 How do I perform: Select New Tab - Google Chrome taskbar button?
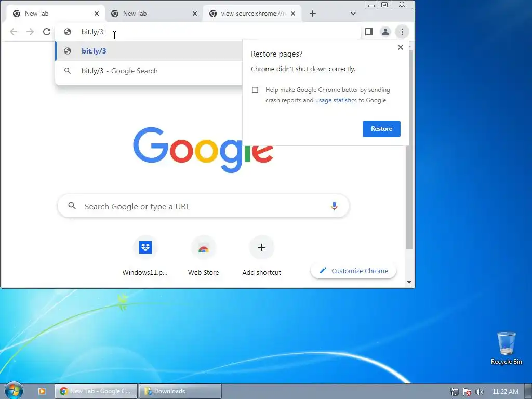[96, 391]
